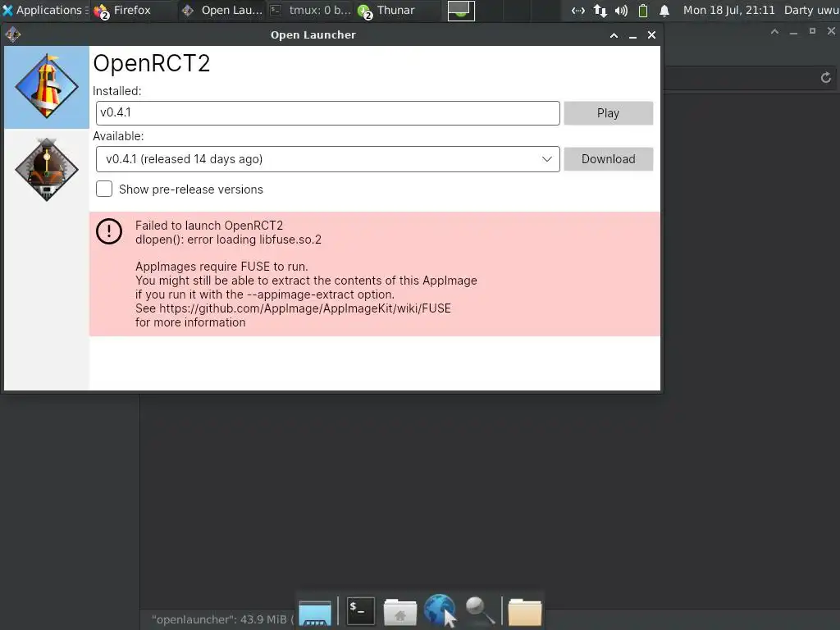
Task: Switch to tmux terminal taskbar entry
Action: (x=309, y=10)
